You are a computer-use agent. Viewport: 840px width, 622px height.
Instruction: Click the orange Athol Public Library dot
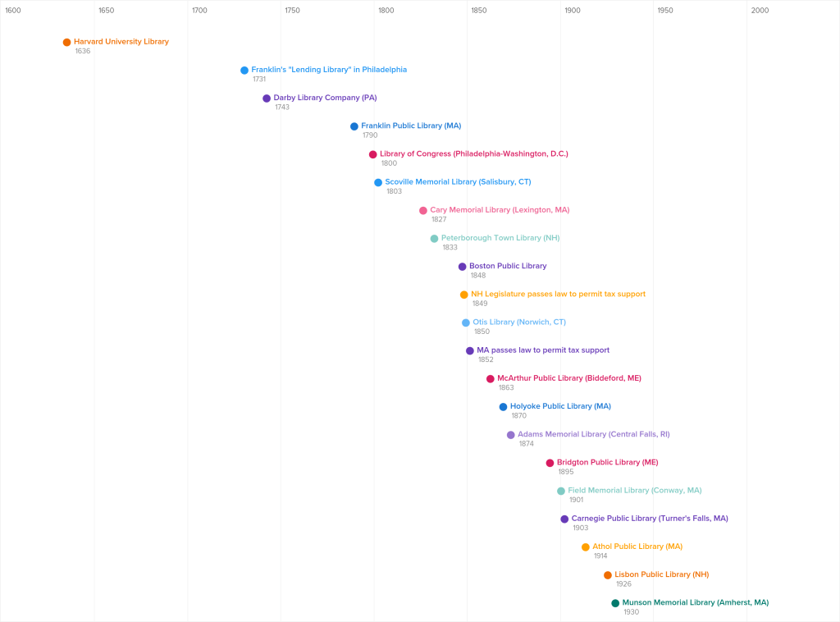[x=586, y=547]
